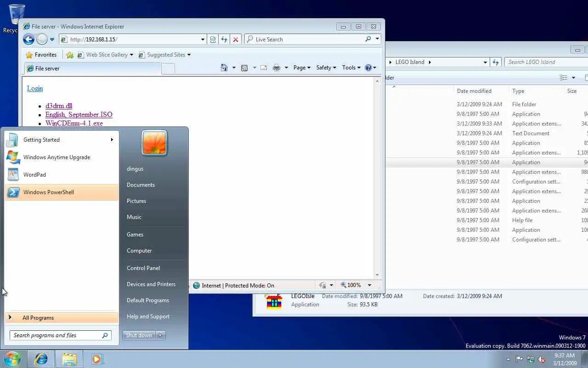588x368 pixels.
Task: Open the Page menu
Action: (302, 68)
